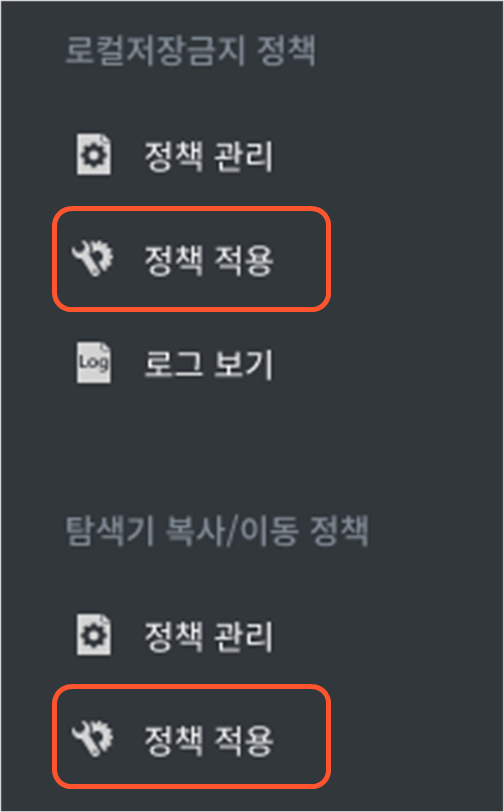504x812 pixels.
Task: Click the lower orange-outlined 정책 적용 item
Action: point(192,736)
